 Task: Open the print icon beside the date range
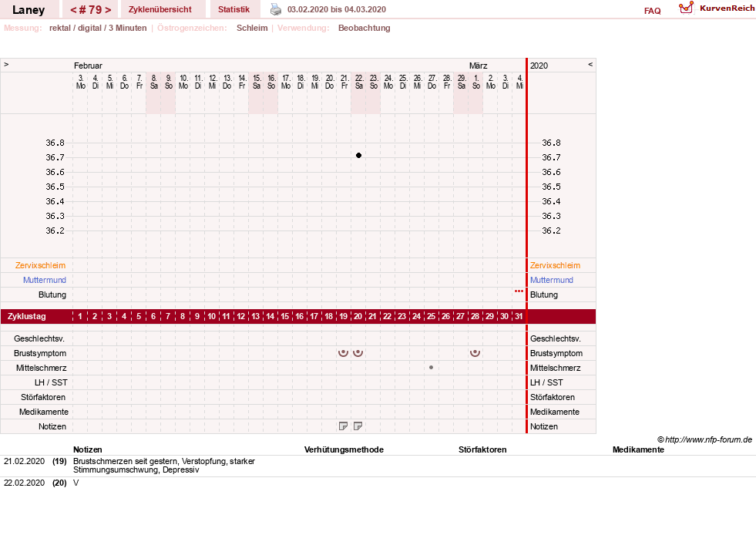(275, 9)
